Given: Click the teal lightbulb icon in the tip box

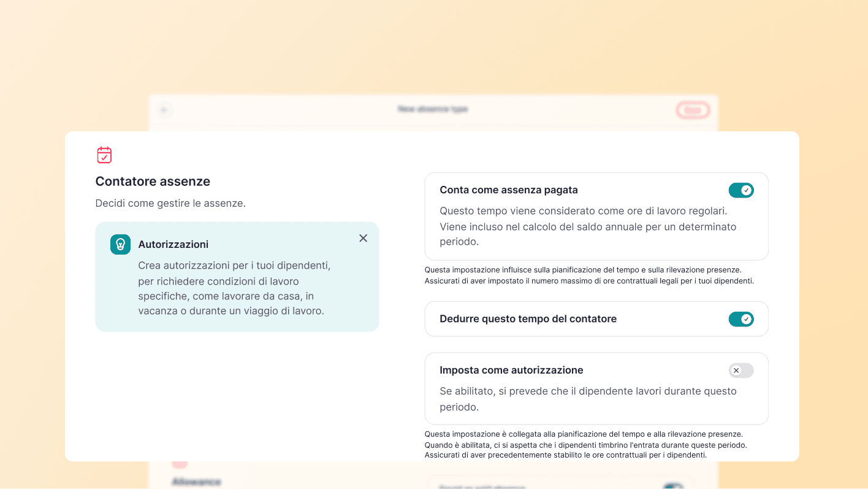Looking at the screenshot, I should coord(120,244).
